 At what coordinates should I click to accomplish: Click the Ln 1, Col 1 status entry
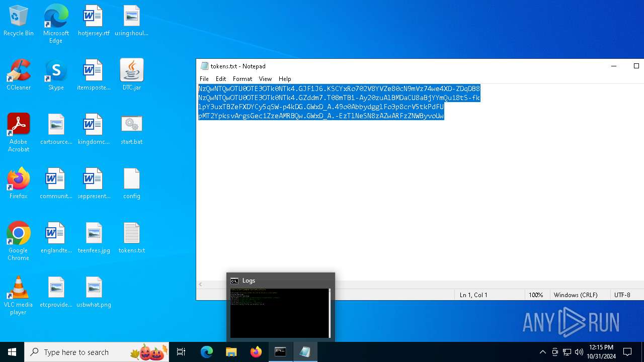click(473, 295)
